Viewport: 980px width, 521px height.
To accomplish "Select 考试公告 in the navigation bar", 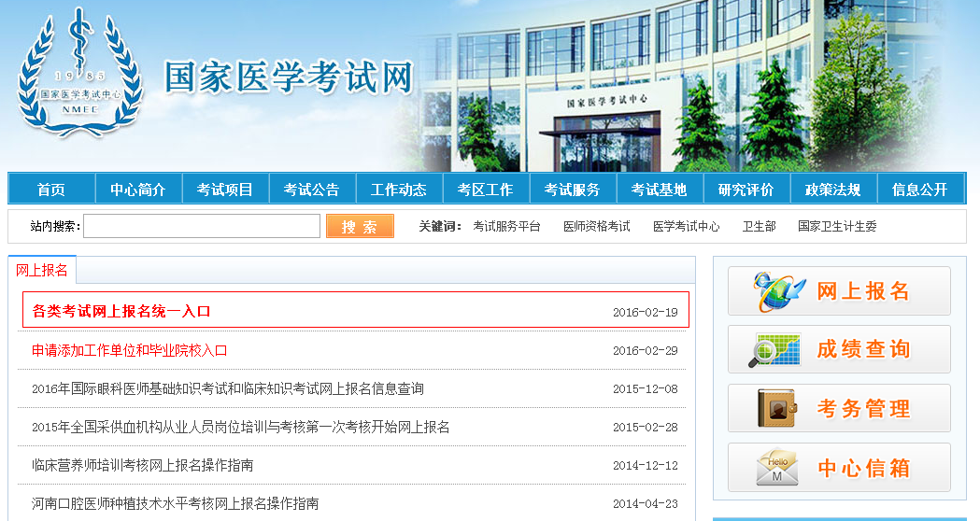I will 312,190.
